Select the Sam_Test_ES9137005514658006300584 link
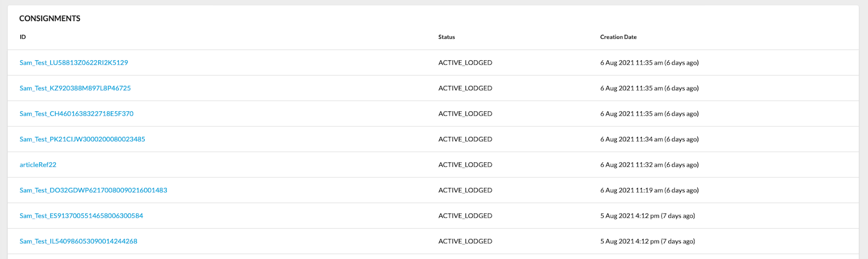Image resolution: width=868 pixels, height=259 pixels. tap(81, 216)
